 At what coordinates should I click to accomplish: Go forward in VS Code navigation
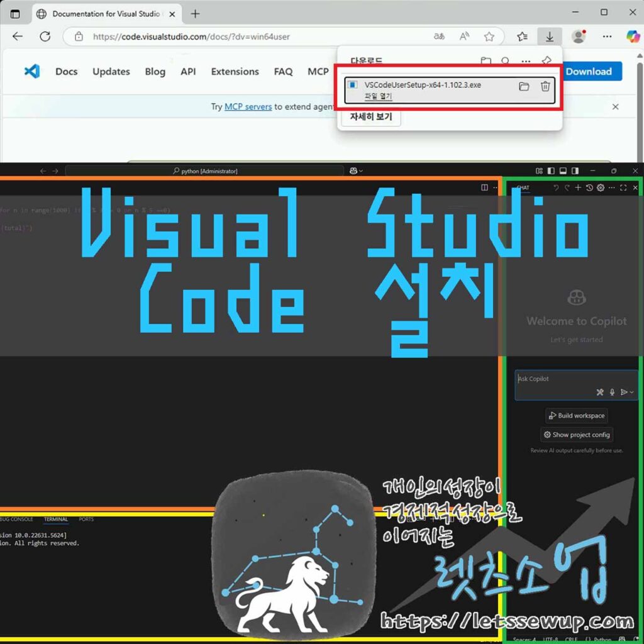point(55,171)
